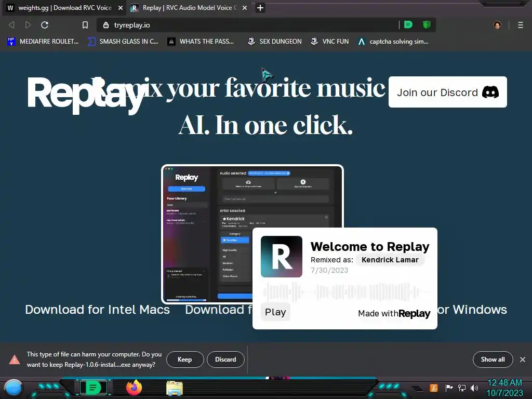Viewport: 532px width, 399px height.
Task: Click the download warning triangle icon
Action: [14, 360]
